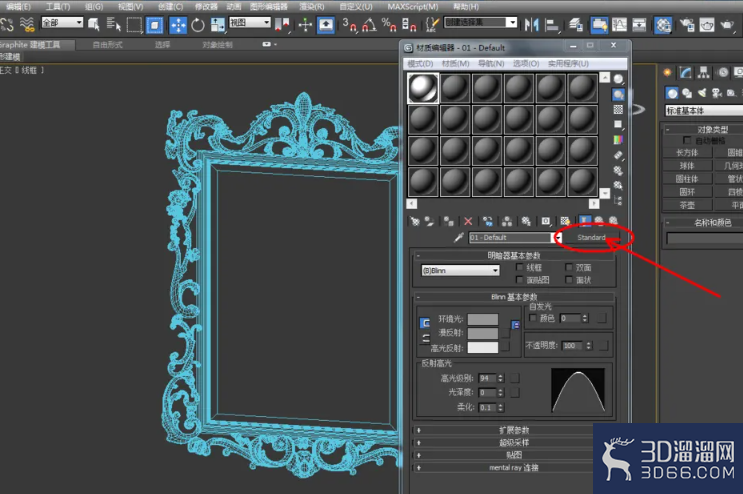The height and width of the screenshot is (494, 743).
Task: Enable 线框 (Wire) checkbox
Action: [x=520, y=268]
